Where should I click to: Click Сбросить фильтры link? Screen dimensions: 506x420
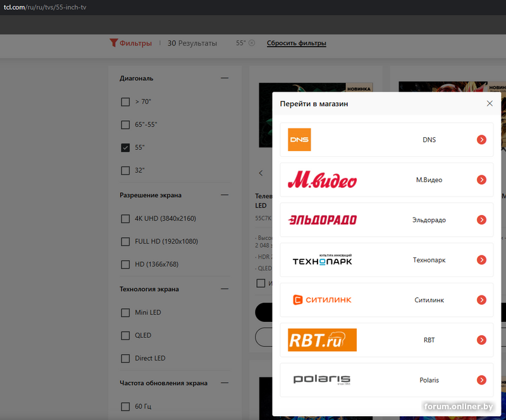[296, 43]
